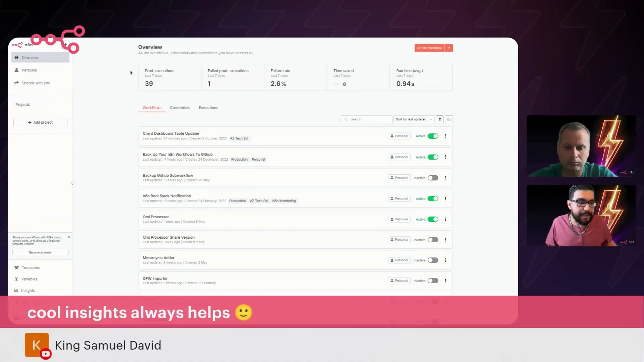
Task: Click the info icon under Time saved
Action: 344,84
